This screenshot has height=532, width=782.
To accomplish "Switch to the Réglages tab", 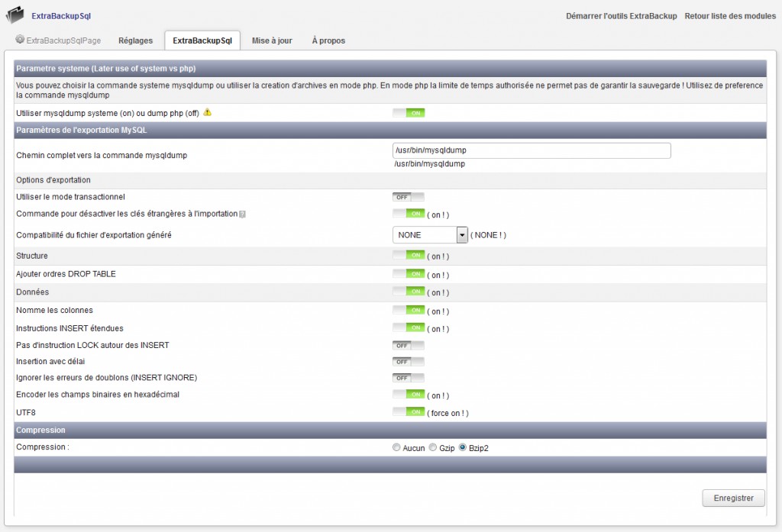I will coord(136,41).
